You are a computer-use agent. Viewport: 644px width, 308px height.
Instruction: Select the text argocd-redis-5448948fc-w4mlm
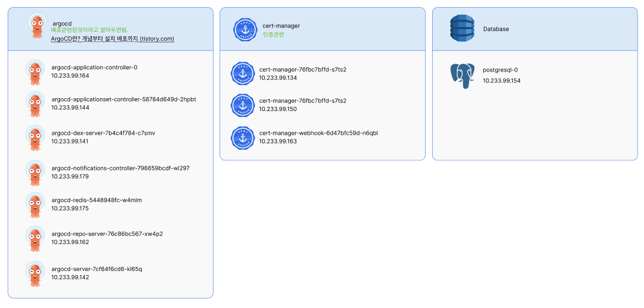97,200
